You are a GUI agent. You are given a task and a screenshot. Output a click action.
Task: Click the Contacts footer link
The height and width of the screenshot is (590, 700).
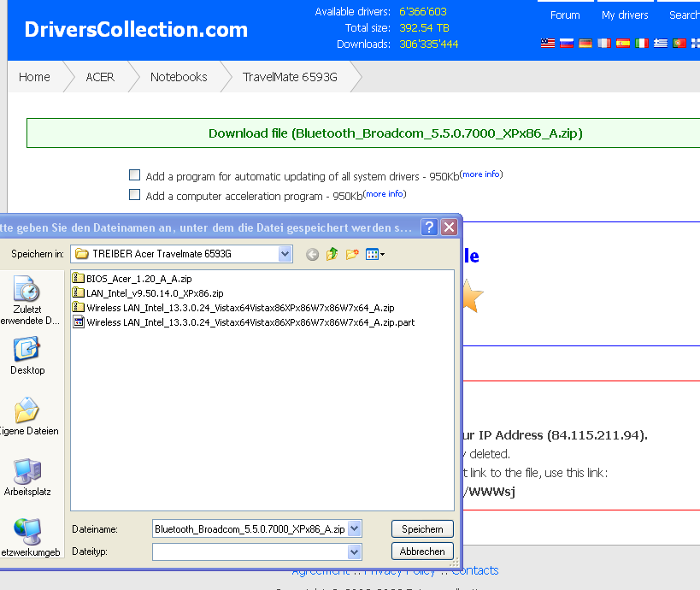[475, 571]
